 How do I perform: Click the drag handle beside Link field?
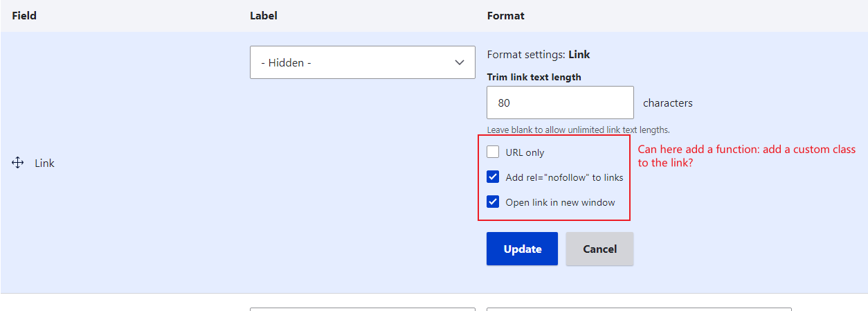click(18, 163)
